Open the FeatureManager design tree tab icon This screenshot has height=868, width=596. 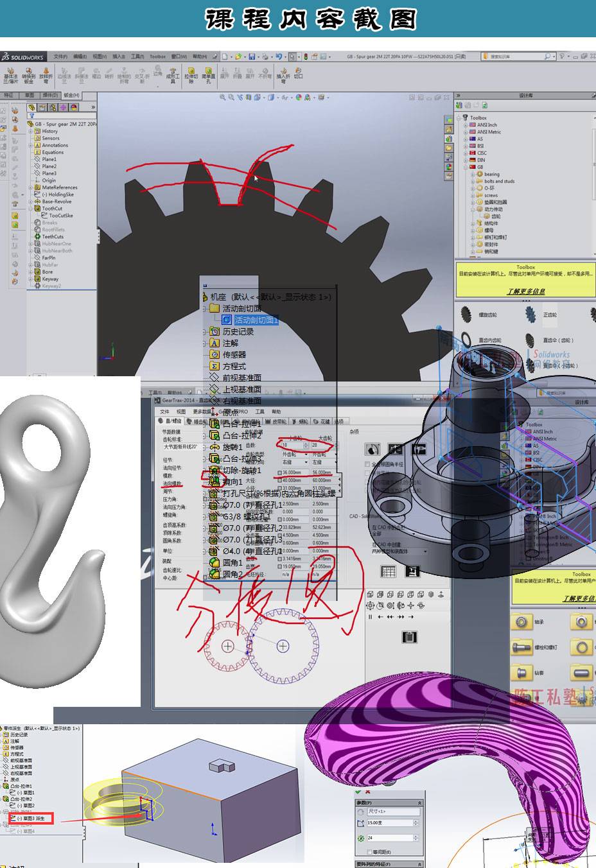[x=31, y=107]
